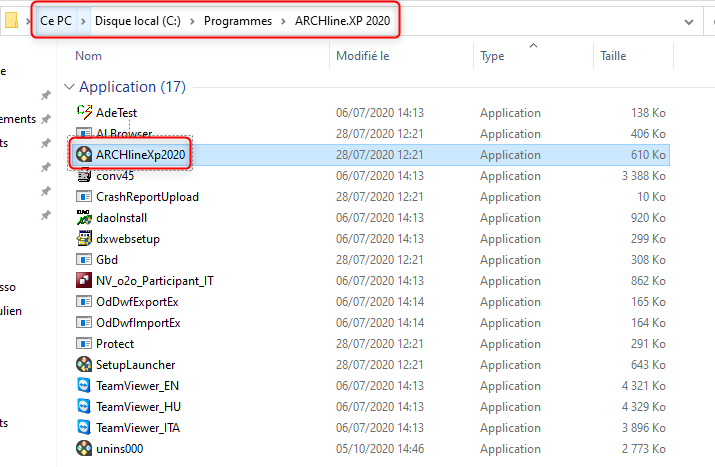715x467 pixels.
Task: Click the TeamViewer_HU file name
Action: 138,406
